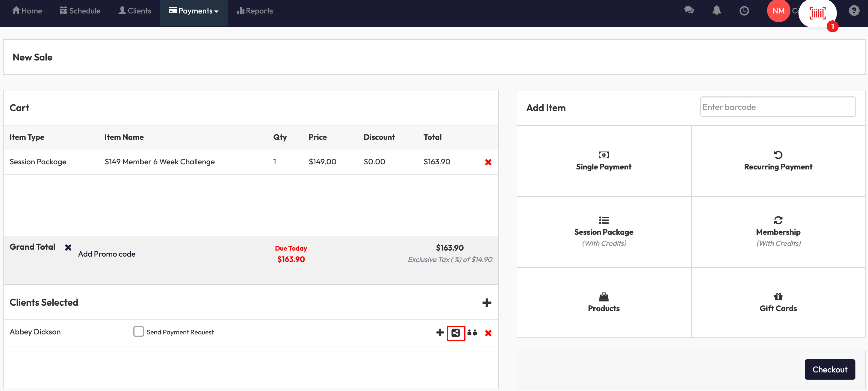Click the group people icon beside Abbey Dickson
Viewport: 868px width, 391px height.
point(472,333)
